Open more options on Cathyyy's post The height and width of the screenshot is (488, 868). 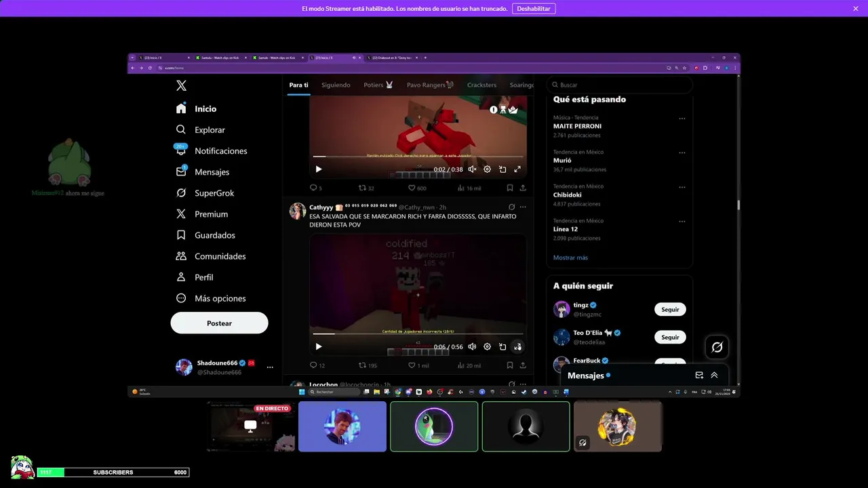coord(523,207)
